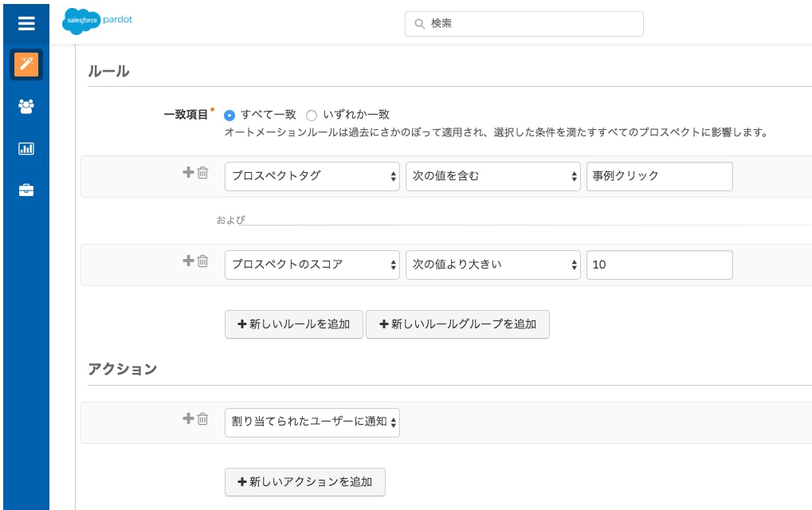Click the オートメーションルール help description text

pos(496,132)
